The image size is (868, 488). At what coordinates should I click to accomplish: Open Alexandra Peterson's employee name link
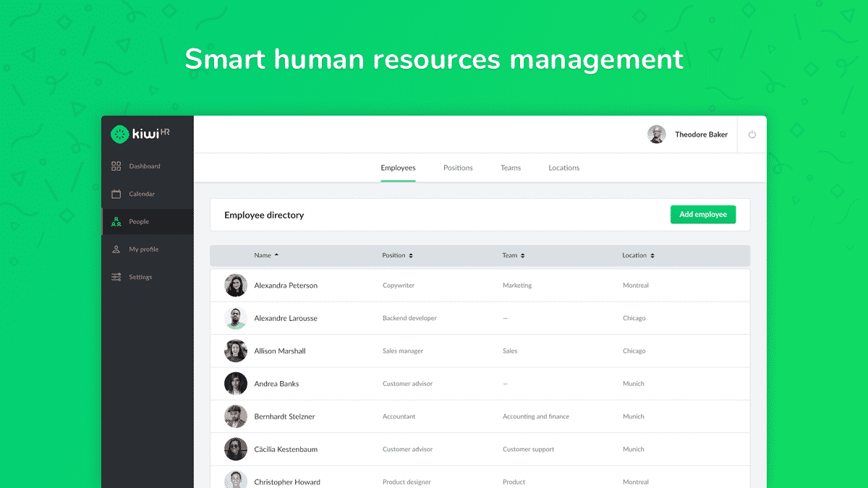click(286, 286)
